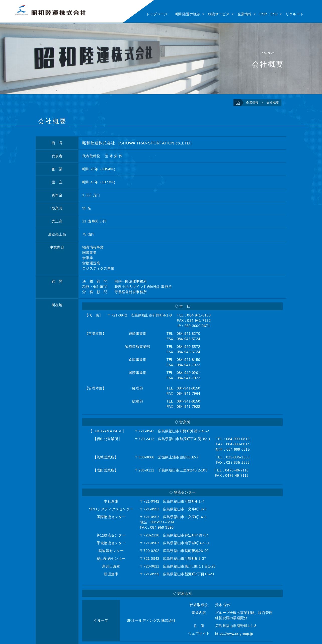Screen dimensions: 322x644
Task: Click the 会社概要 section heading
Action: click(x=52, y=121)
